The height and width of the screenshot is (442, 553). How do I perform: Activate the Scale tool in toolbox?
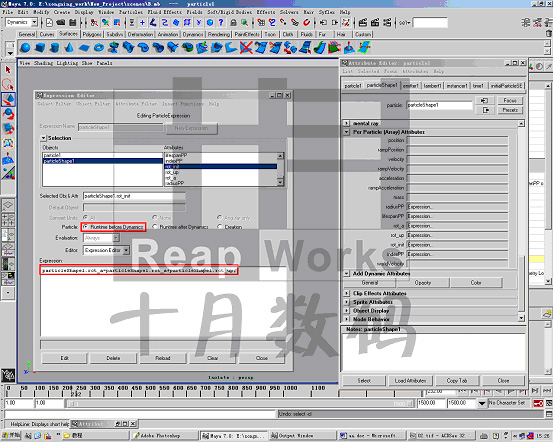click(8, 129)
